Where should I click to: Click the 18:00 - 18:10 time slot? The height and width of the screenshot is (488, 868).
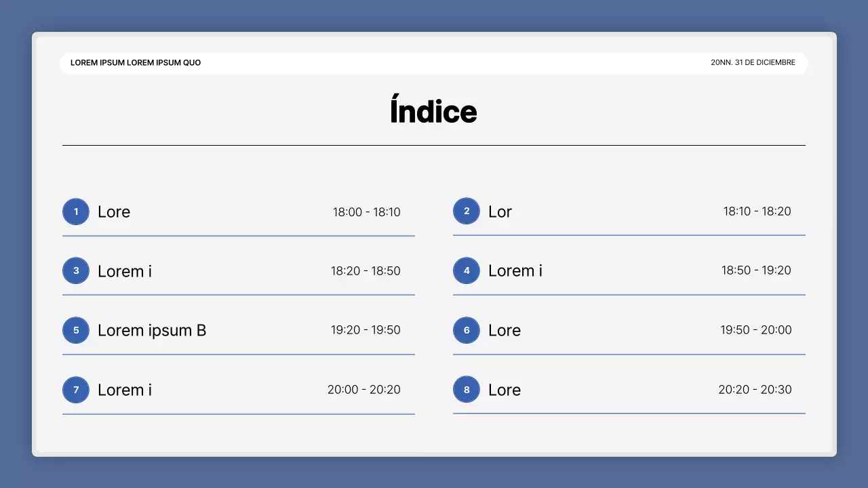(366, 212)
